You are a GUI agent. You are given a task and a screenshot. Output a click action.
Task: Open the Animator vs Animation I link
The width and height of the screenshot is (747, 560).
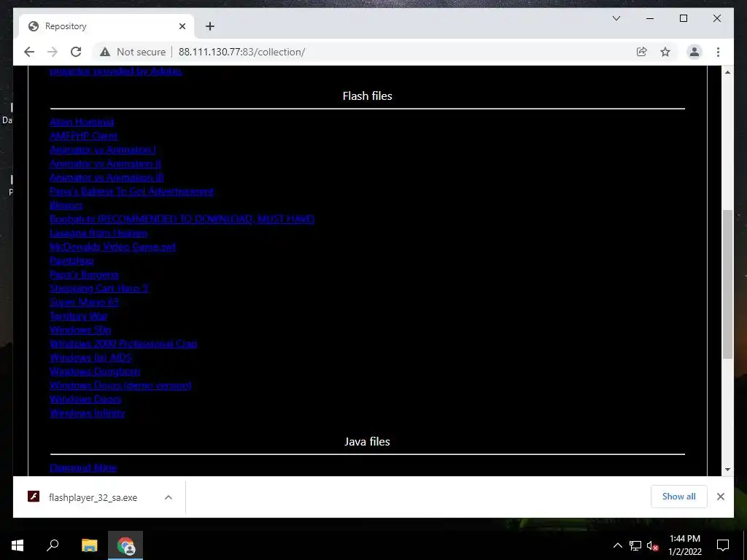[103, 149]
